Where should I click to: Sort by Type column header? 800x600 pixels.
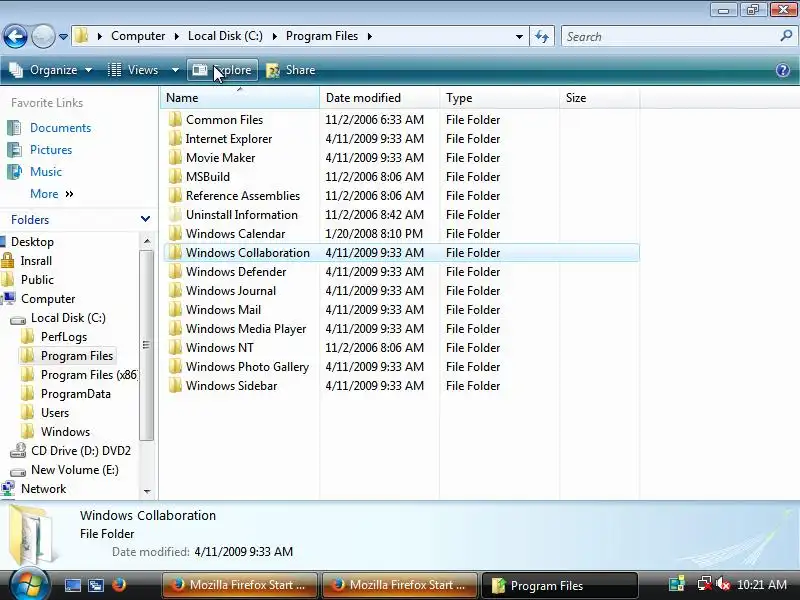point(499,97)
